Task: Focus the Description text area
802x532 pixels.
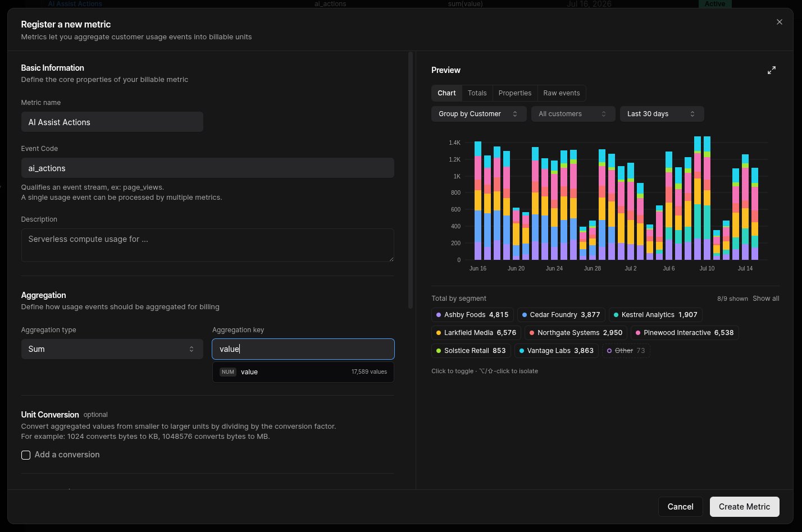Action: [208, 245]
